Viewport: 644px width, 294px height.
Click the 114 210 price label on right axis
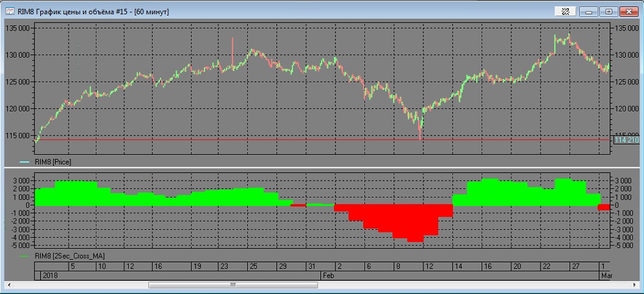[625, 140]
